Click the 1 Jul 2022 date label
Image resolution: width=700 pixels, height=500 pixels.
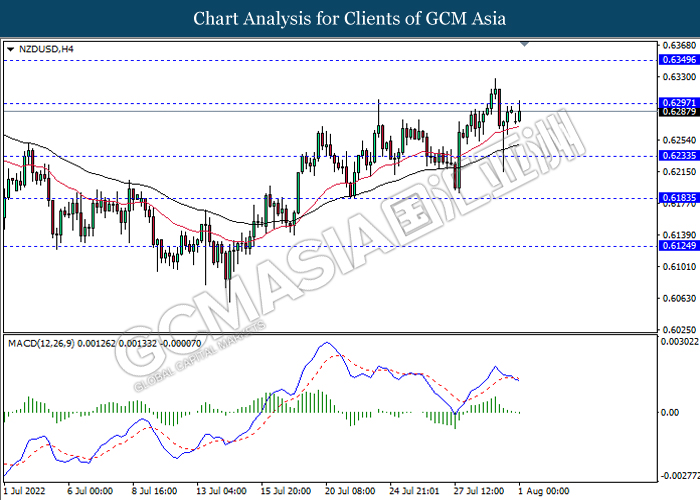click(x=25, y=491)
